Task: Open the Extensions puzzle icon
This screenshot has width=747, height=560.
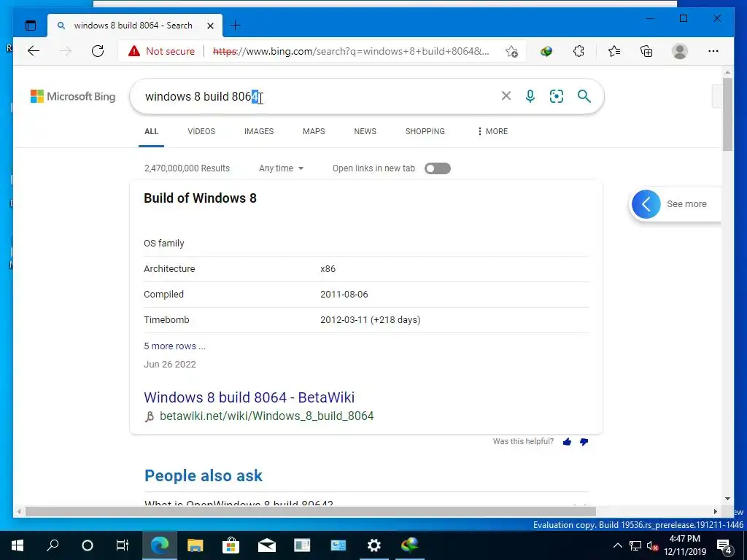Action: click(x=578, y=51)
